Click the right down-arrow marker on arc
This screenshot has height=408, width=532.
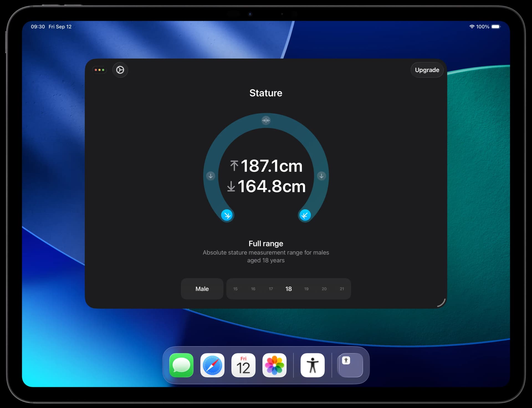click(x=321, y=176)
